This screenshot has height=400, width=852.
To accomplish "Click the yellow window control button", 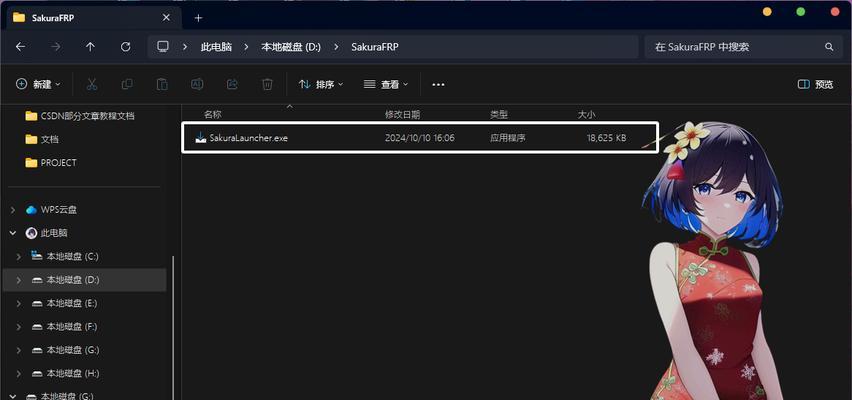I will click(x=767, y=12).
